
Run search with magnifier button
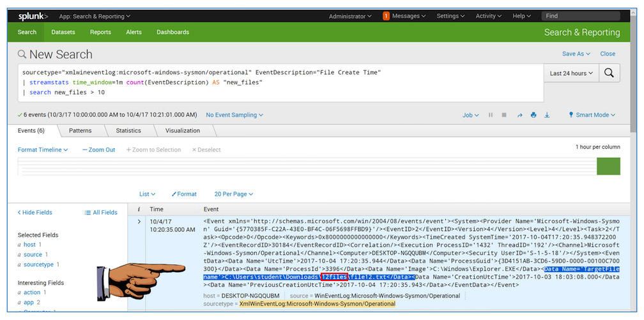tap(609, 73)
